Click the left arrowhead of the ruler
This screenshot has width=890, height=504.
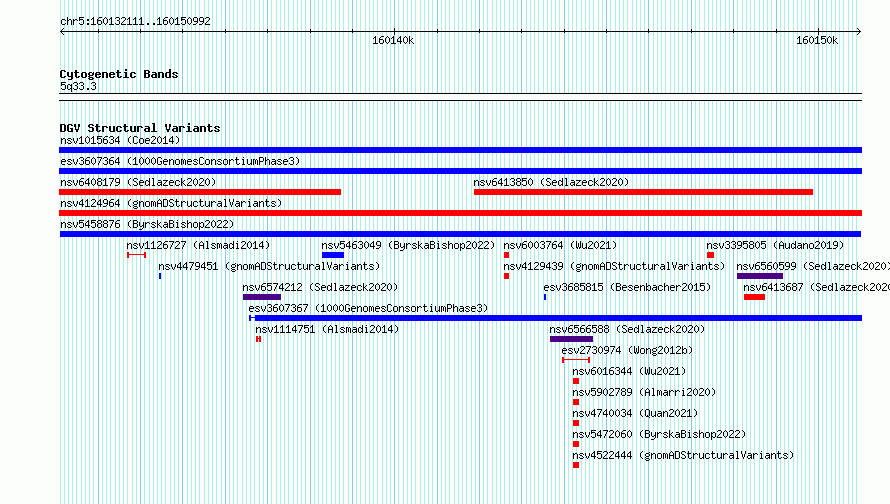[x=62, y=32]
